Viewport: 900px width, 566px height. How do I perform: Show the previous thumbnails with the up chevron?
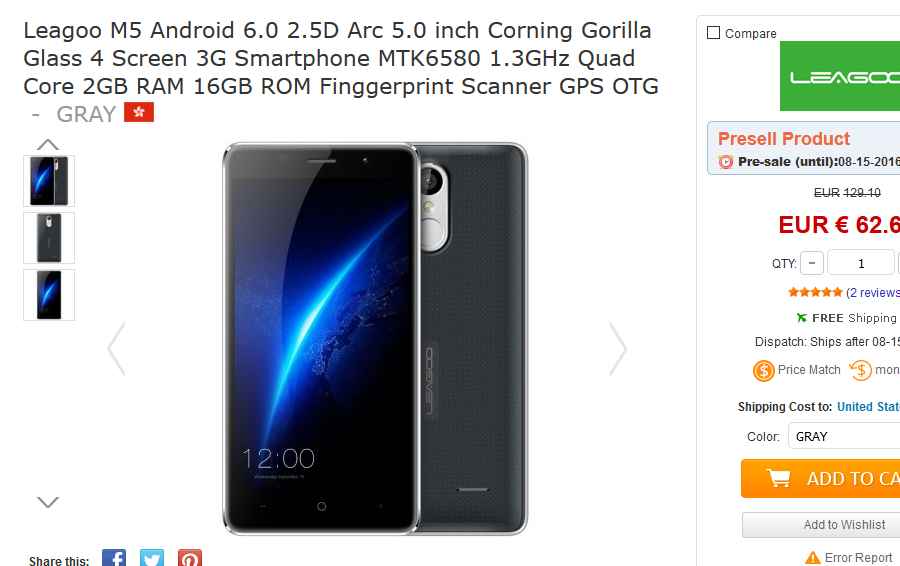[48, 144]
